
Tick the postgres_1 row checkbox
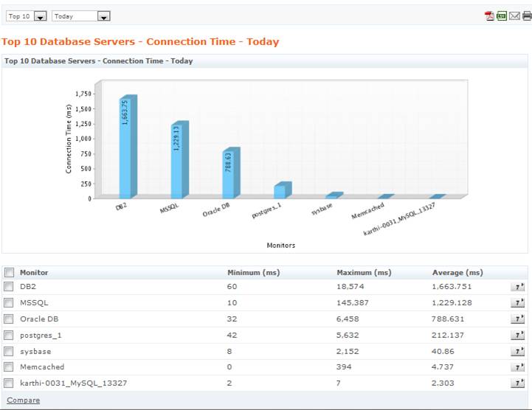click(x=8, y=336)
